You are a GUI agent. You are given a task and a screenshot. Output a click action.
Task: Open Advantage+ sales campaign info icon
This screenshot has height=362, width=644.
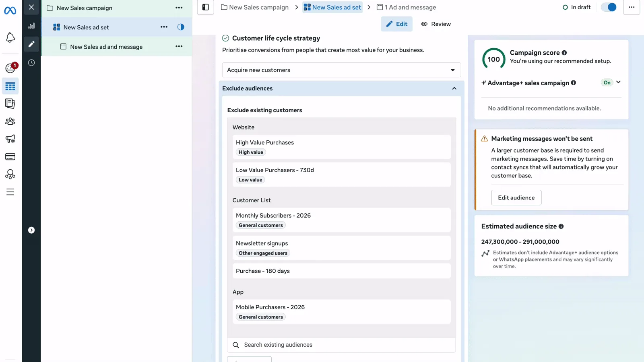(x=574, y=83)
